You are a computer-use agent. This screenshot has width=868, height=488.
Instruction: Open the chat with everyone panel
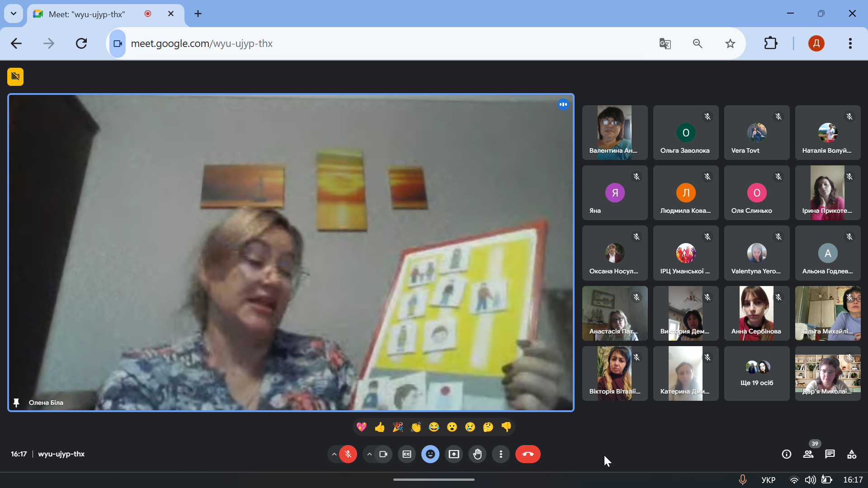click(830, 454)
